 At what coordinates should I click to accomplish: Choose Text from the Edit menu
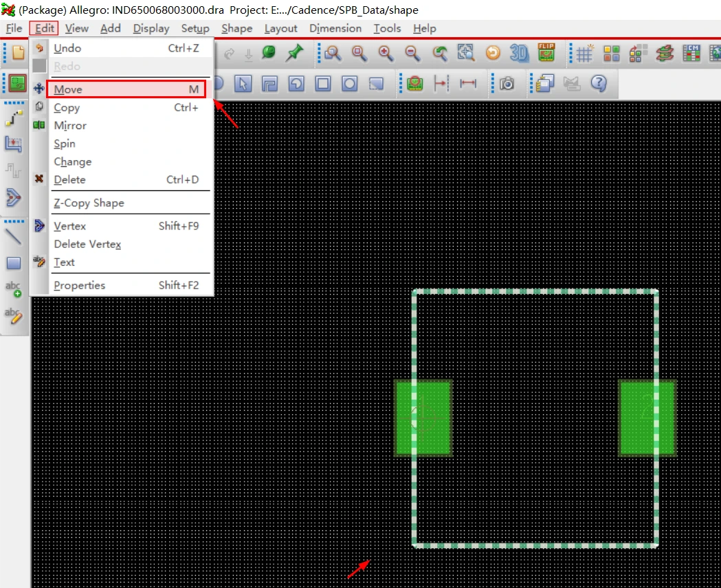tap(122, 262)
